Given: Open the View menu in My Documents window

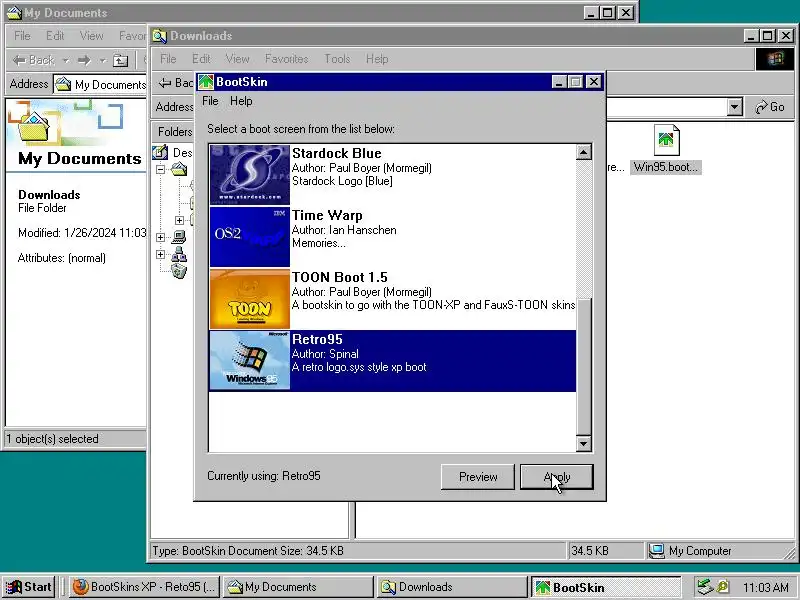Looking at the screenshot, I should tap(91, 36).
